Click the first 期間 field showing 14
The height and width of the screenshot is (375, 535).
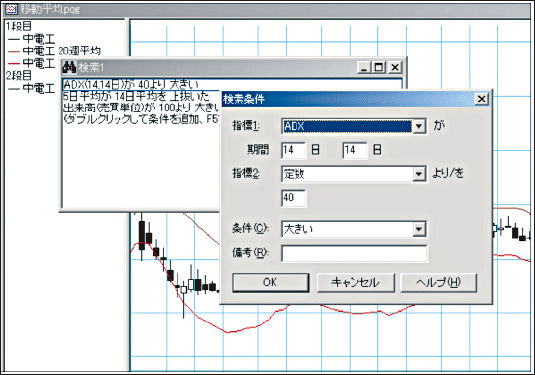tap(293, 150)
